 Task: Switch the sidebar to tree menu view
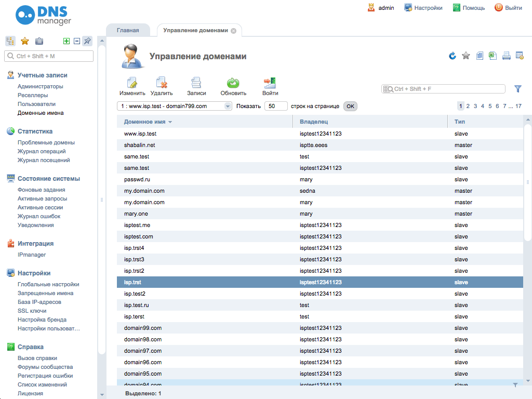point(10,41)
